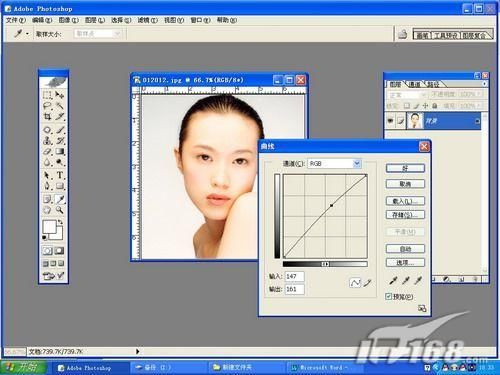Select the Zoom tool

[60, 210]
